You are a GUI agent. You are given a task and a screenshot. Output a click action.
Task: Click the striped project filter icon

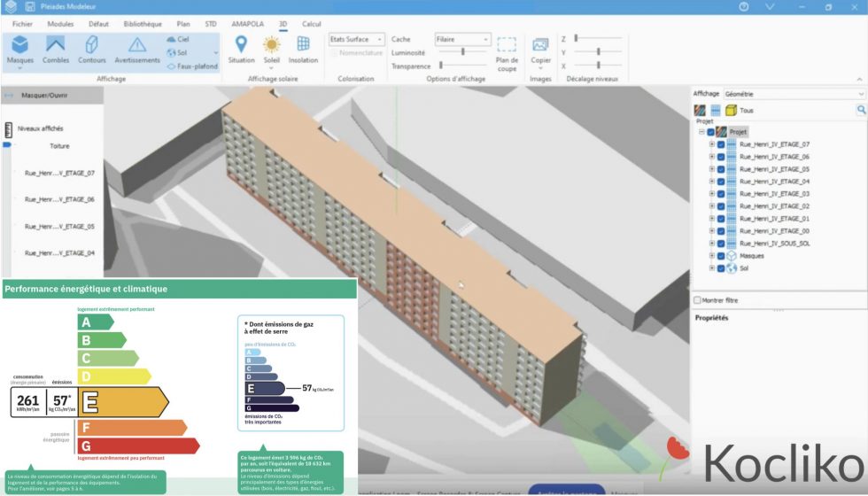pos(700,110)
